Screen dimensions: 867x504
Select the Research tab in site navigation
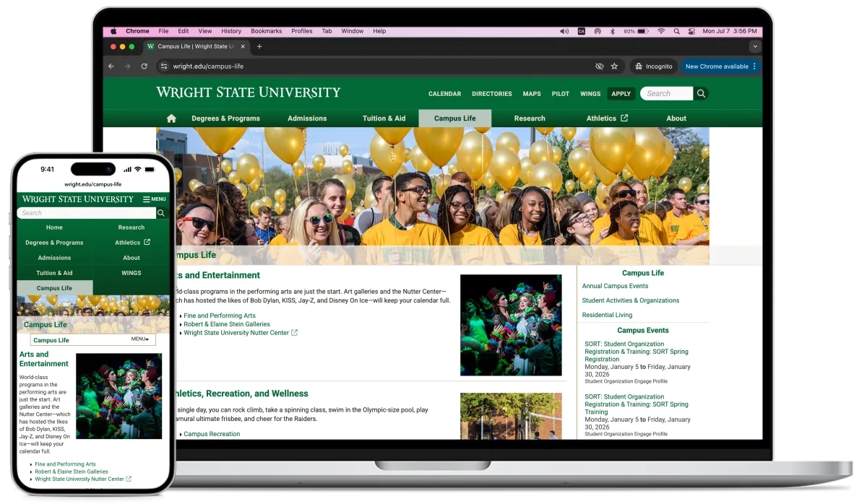[530, 118]
